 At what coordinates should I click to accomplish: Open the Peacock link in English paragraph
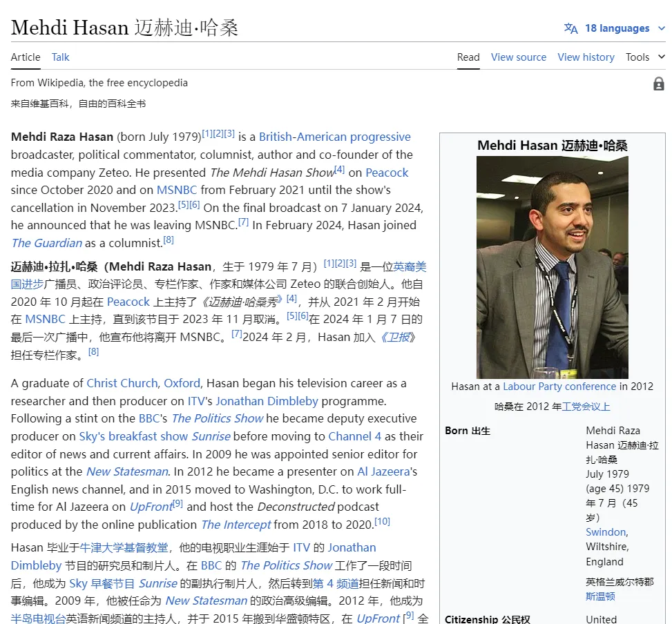point(387,173)
